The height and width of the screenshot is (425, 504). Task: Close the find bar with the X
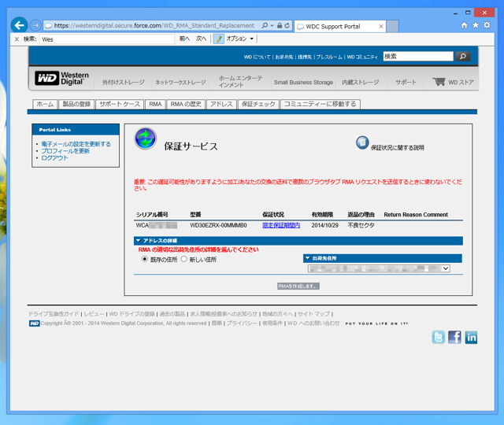coord(17,39)
